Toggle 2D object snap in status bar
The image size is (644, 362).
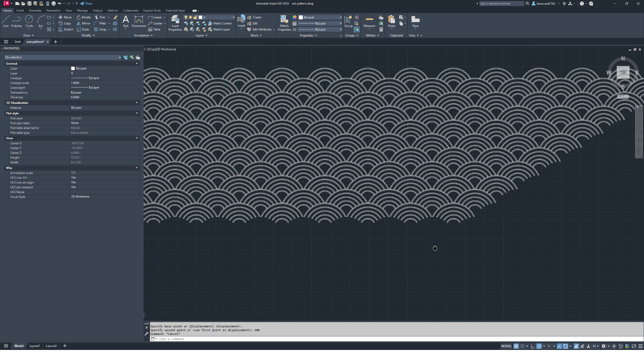(x=566, y=346)
